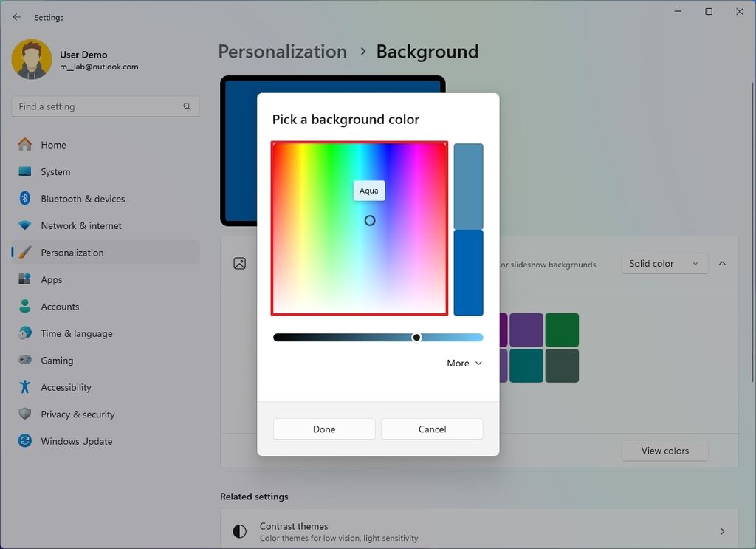
Task: Click the Find a setting search box
Action: [x=105, y=106]
